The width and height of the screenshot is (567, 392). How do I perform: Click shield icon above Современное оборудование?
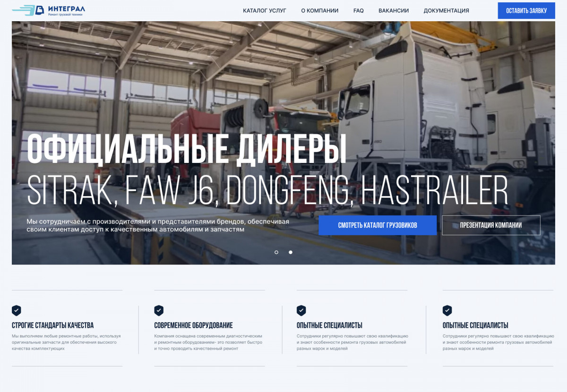pos(159,310)
